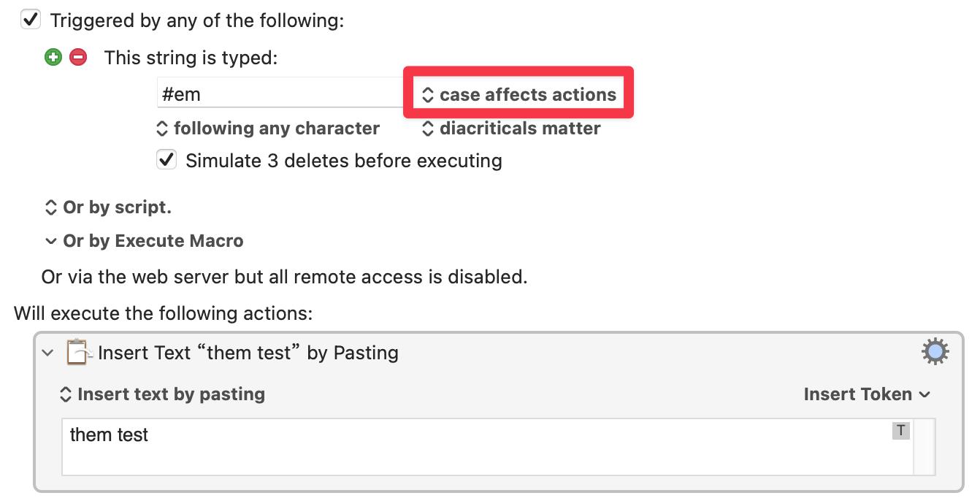Click into the "them test" text area

[438, 445]
